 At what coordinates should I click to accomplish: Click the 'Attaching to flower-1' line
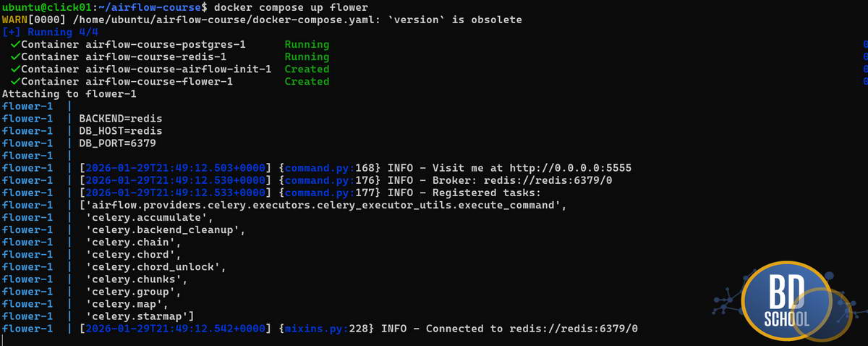69,94
